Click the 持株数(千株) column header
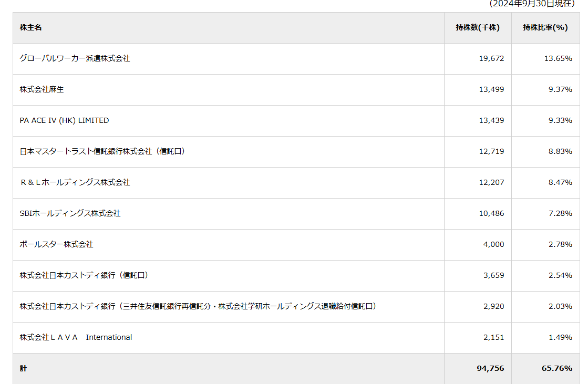 [x=477, y=28]
